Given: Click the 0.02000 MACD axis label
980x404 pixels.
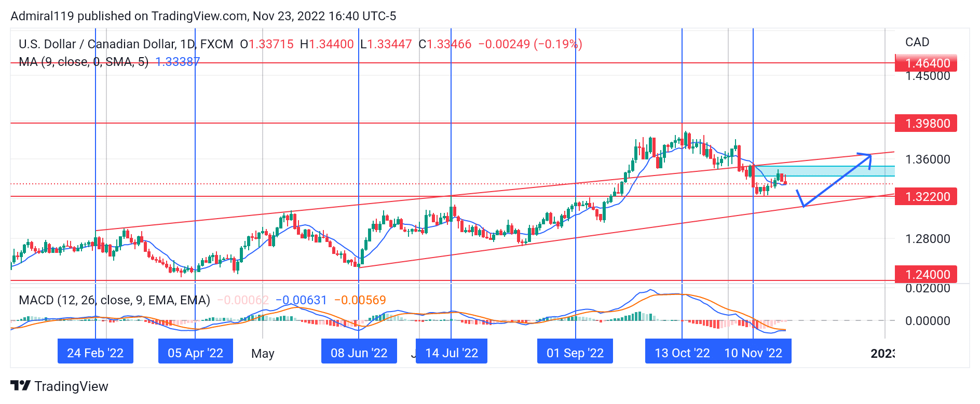Looking at the screenshot, I should pyautogui.click(x=928, y=289).
